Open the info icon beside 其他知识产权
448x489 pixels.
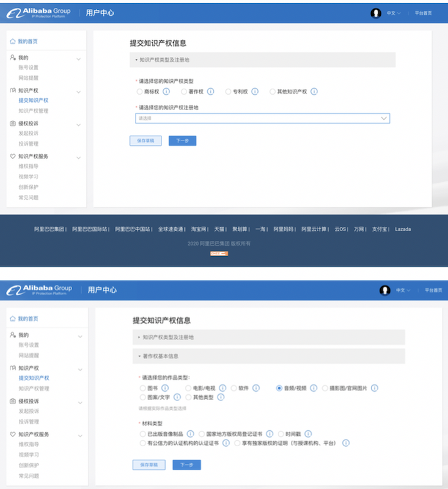click(314, 92)
